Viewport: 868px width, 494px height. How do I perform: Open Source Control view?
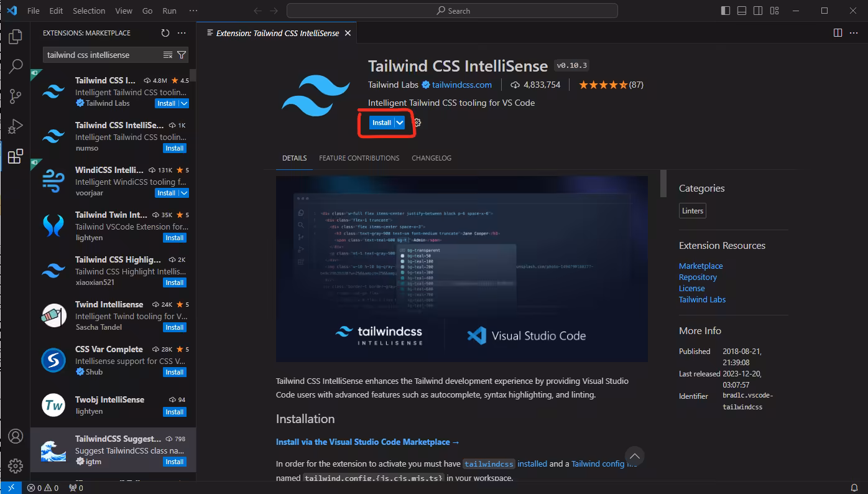[x=16, y=96]
